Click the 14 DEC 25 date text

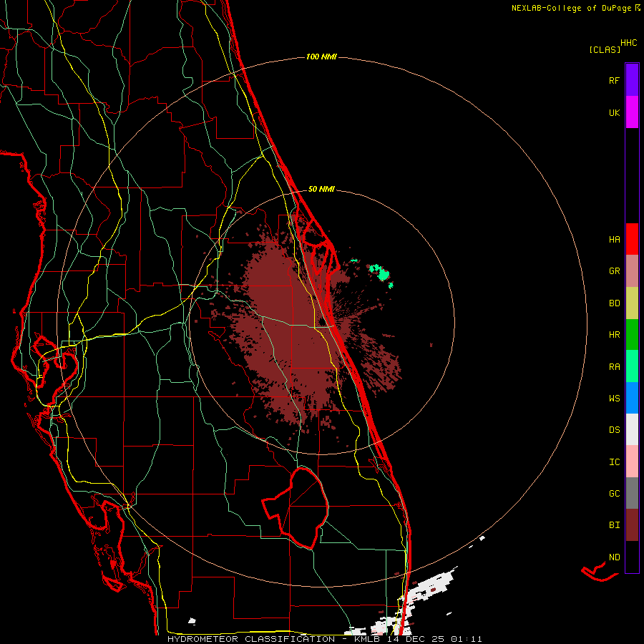(415, 639)
